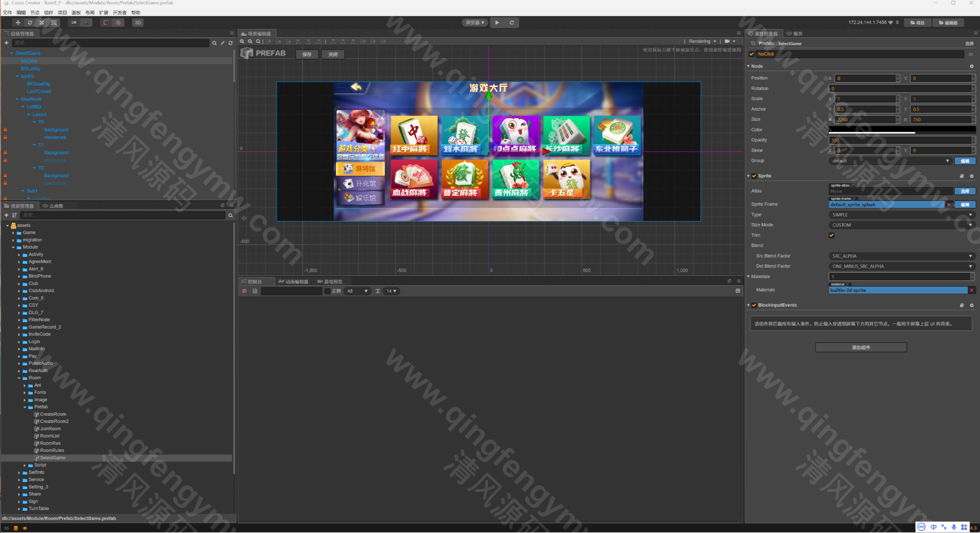Click the play preview button
The height and width of the screenshot is (533, 980).
[x=497, y=22]
